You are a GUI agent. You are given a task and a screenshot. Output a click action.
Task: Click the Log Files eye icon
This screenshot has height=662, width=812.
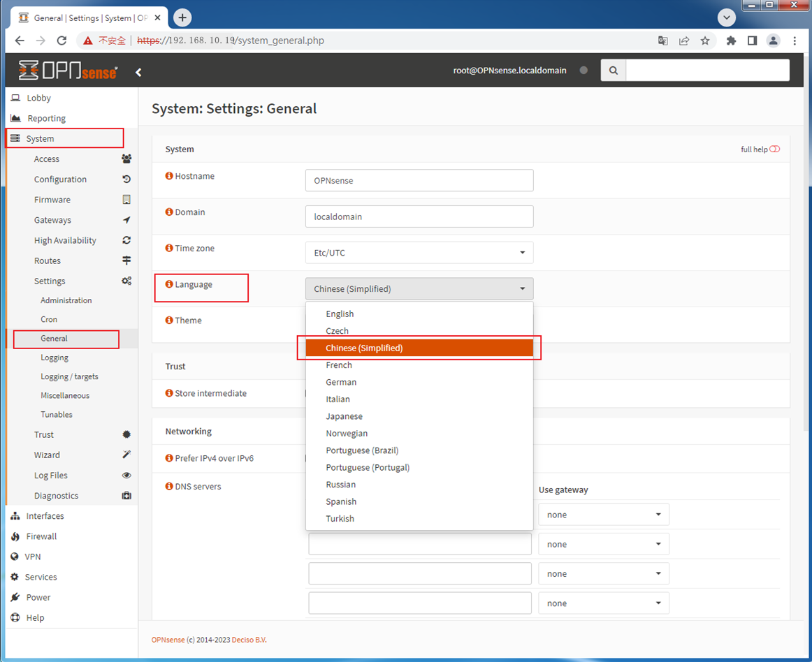[126, 475]
